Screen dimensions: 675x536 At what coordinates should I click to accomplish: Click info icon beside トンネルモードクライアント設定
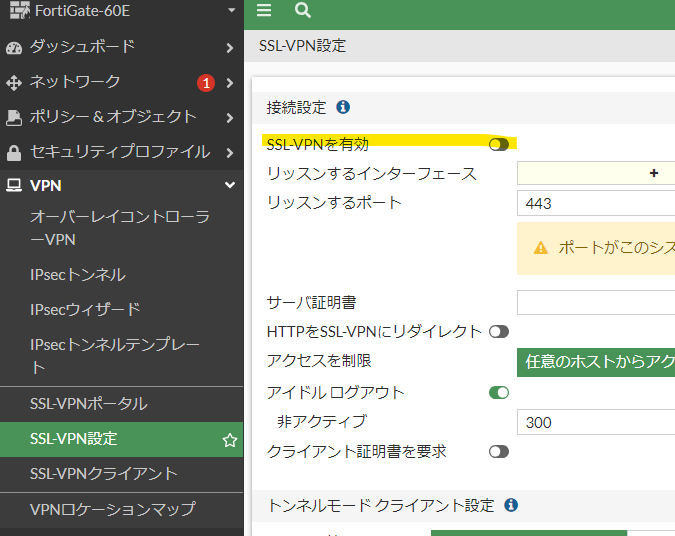[511, 505]
